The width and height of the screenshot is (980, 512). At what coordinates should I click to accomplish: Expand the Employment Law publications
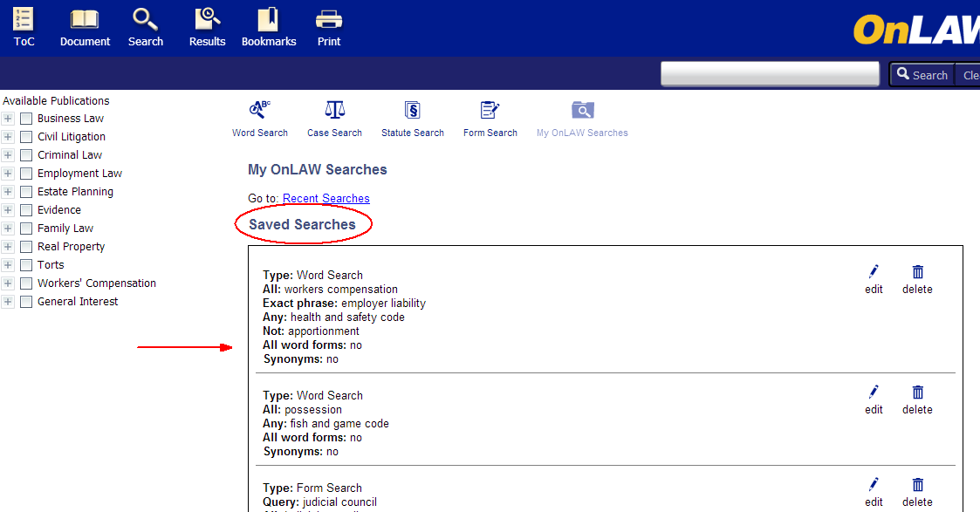(x=8, y=174)
